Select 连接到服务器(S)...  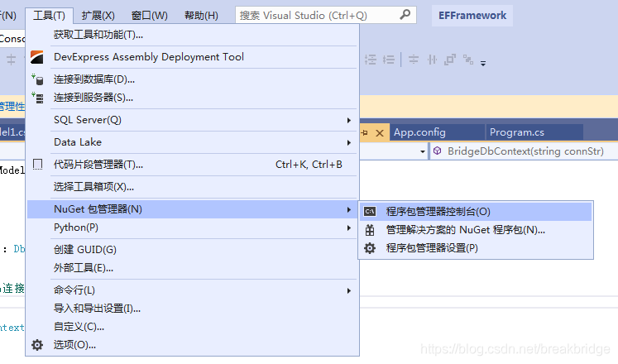click(193, 98)
